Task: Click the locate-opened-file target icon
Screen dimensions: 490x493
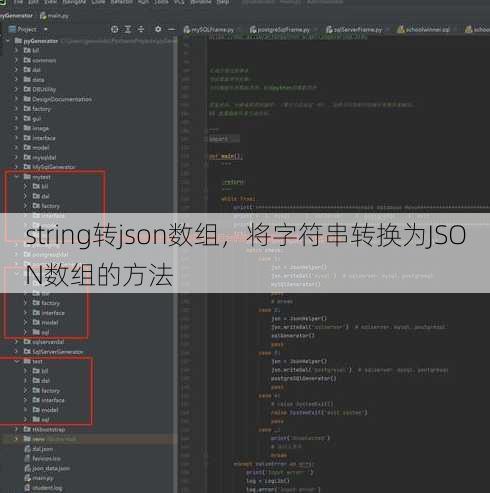Action: pyautogui.click(x=114, y=29)
